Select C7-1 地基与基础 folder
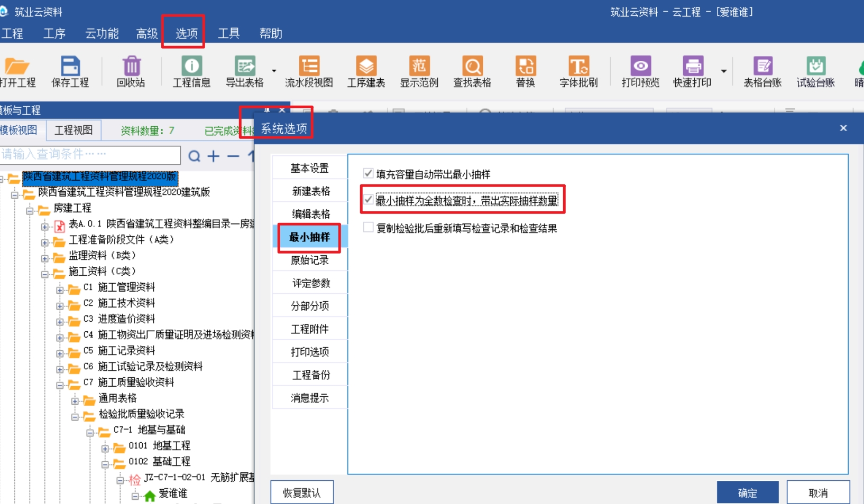 coord(149,430)
